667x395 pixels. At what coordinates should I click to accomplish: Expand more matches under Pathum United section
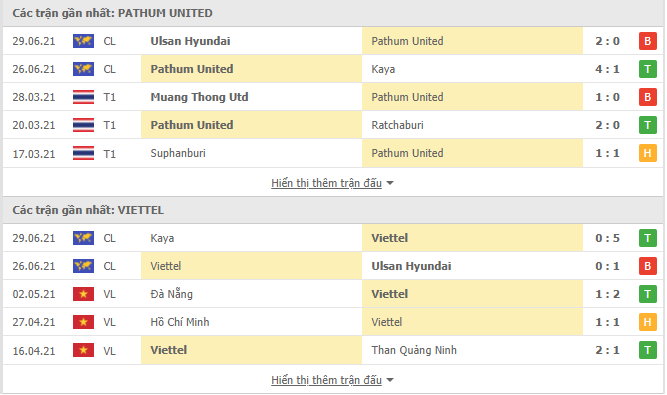tap(326, 183)
